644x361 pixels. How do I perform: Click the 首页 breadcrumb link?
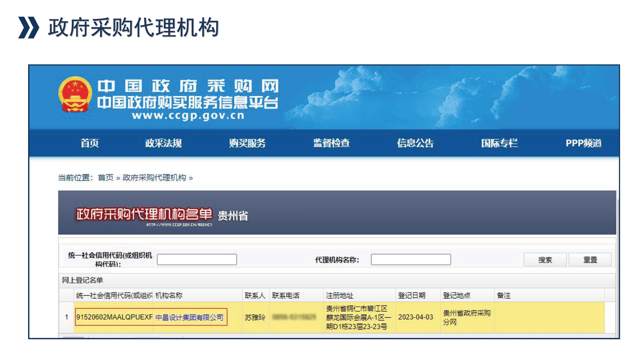106,178
